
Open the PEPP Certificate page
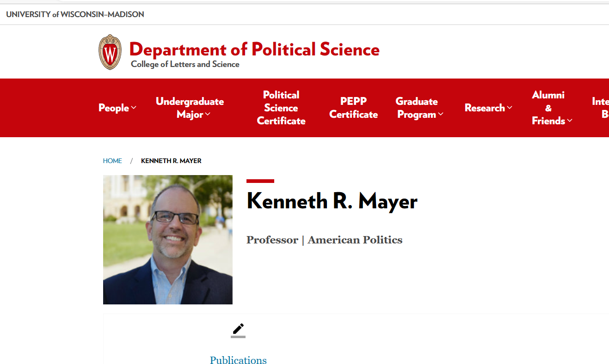(353, 108)
